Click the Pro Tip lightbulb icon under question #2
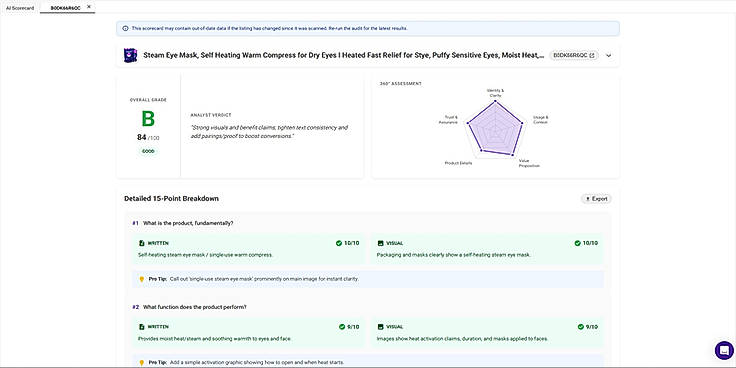Screen dimensions: 736x368 pos(142,362)
